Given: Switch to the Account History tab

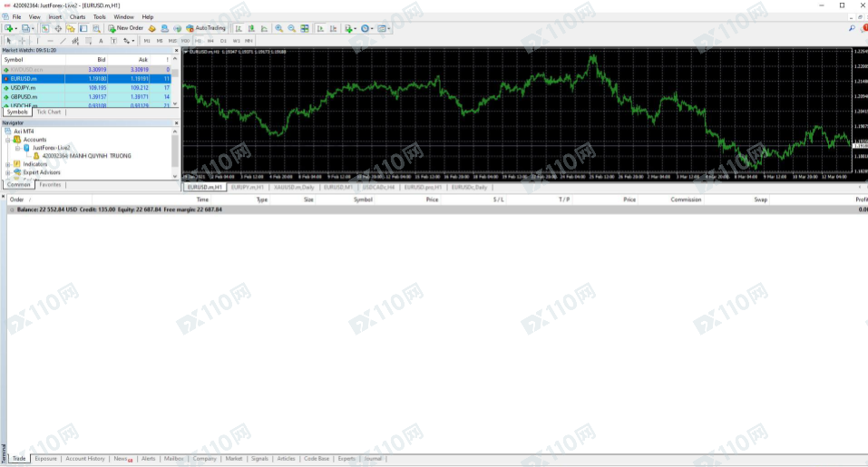Looking at the screenshot, I should (84, 459).
